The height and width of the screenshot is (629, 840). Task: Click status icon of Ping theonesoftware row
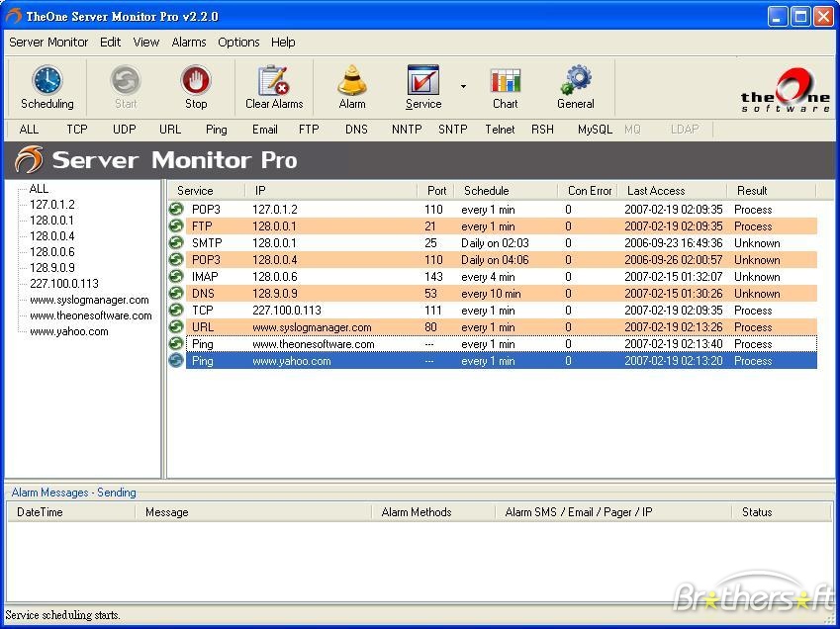click(176, 343)
